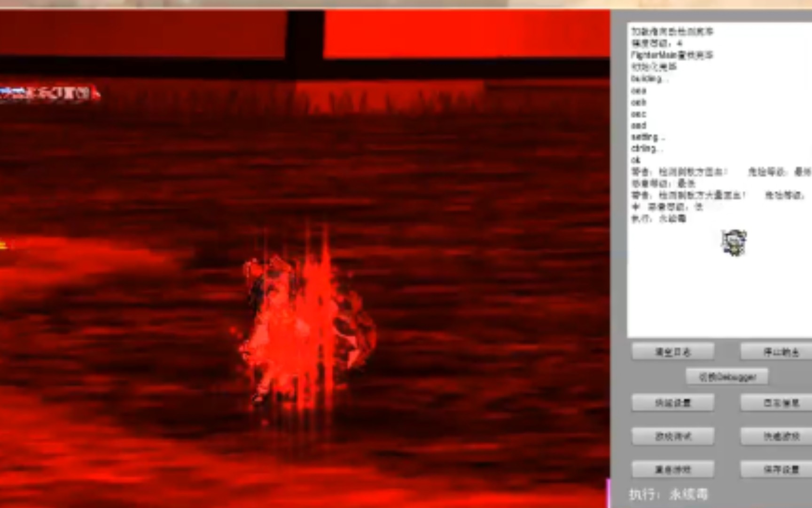This screenshot has width=812, height=508.
Task: Click the button left of 显示信息
Action: (x=673, y=403)
